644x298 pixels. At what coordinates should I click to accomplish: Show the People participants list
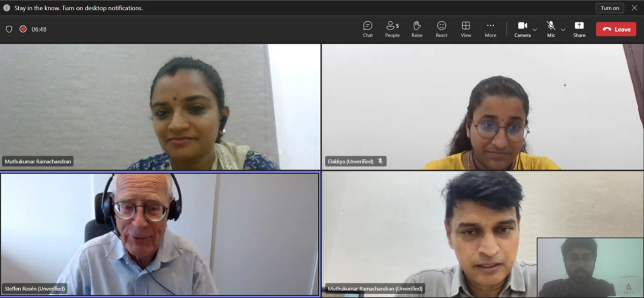coord(392,29)
